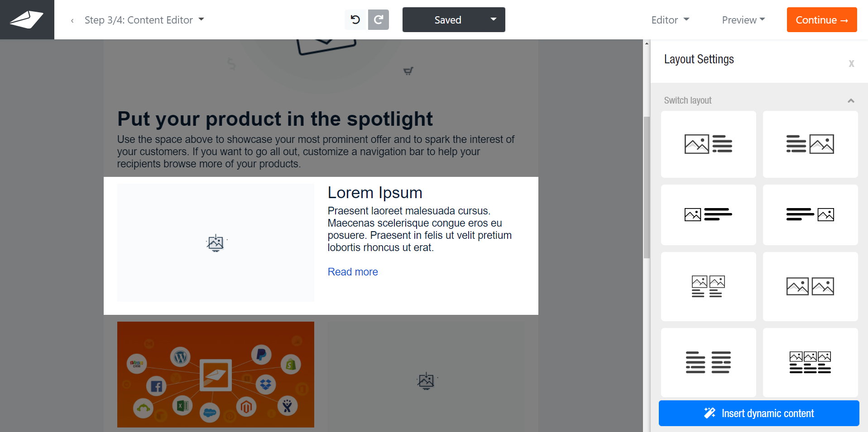
Task: Choose two images with text below layout
Action: tap(708, 286)
